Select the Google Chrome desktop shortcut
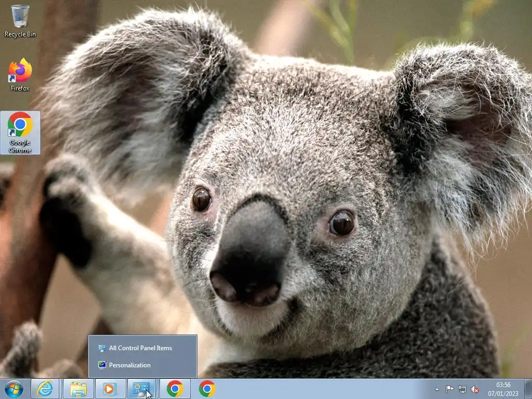 pos(20,132)
